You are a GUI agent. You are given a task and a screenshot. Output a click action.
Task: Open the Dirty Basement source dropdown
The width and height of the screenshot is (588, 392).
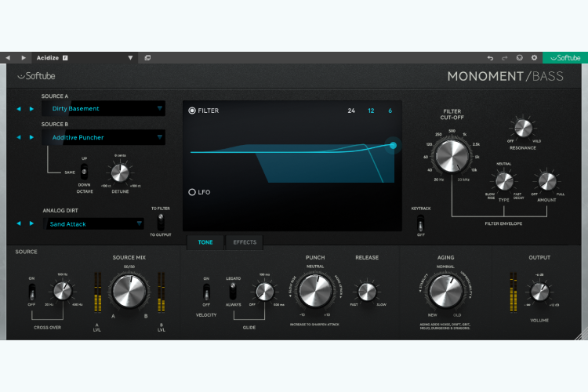(103, 108)
